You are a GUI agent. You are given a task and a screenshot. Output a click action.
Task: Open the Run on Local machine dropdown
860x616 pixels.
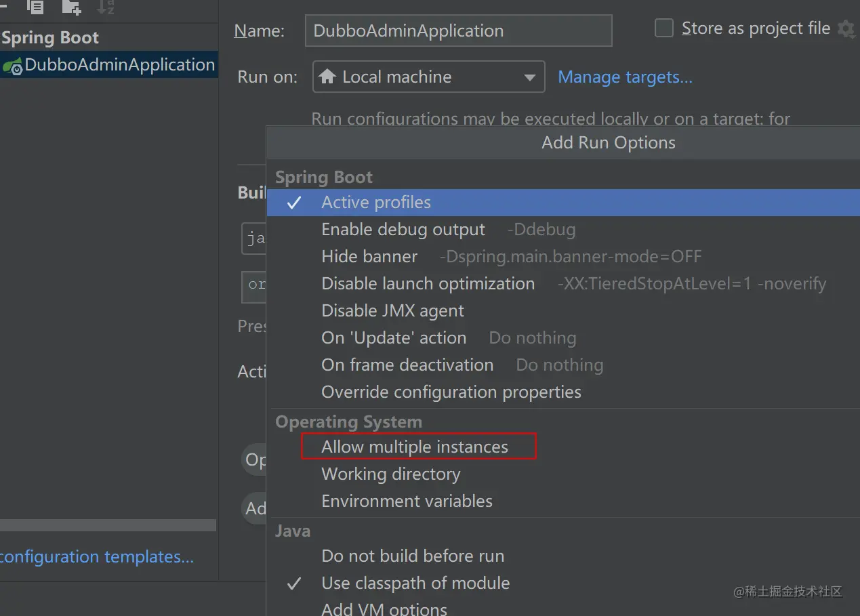coord(428,77)
